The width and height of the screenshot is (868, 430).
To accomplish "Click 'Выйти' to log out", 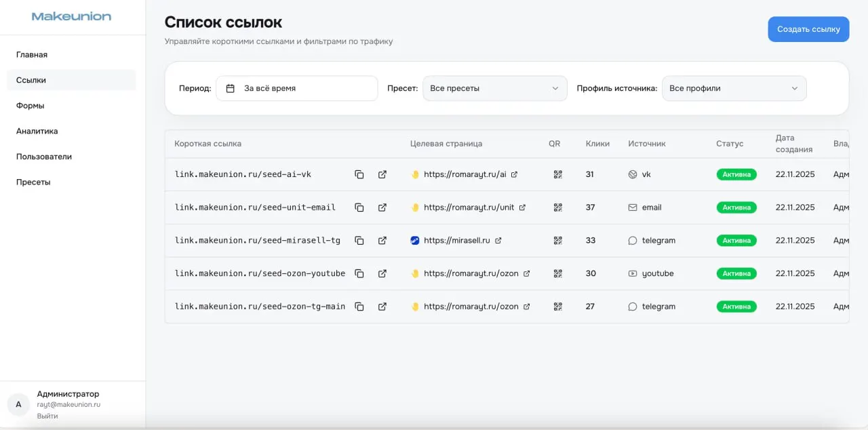I will 47,416.
